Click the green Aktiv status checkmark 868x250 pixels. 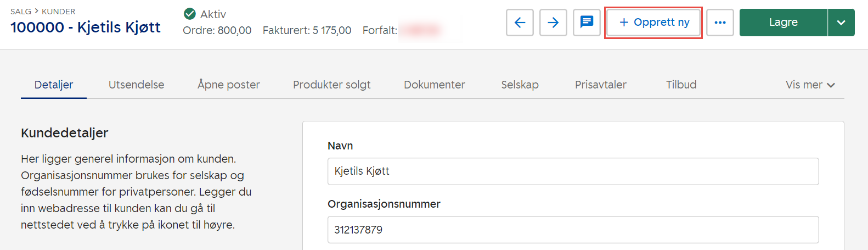(x=190, y=14)
